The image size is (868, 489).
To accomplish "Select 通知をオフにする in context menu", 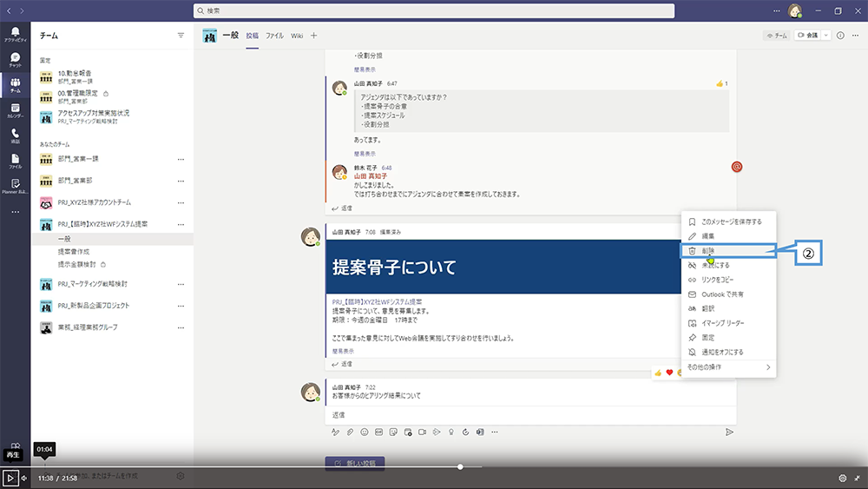I will (728, 353).
